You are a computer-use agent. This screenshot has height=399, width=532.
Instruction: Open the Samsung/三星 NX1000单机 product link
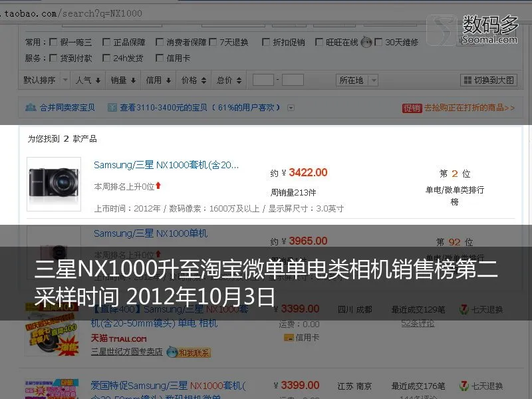[151, 233]
